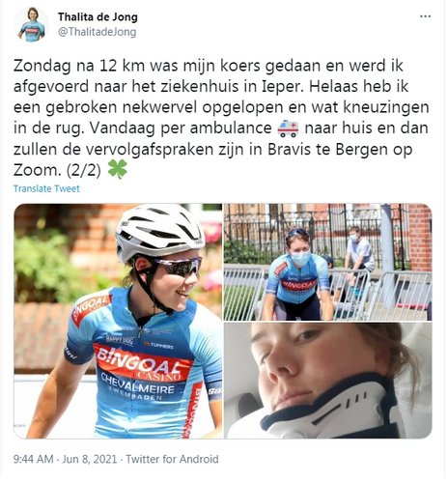The height and width of the screenshot is (483, 448).
Task: Click the four-leaf clover emoji
Action: click(118, 170)
